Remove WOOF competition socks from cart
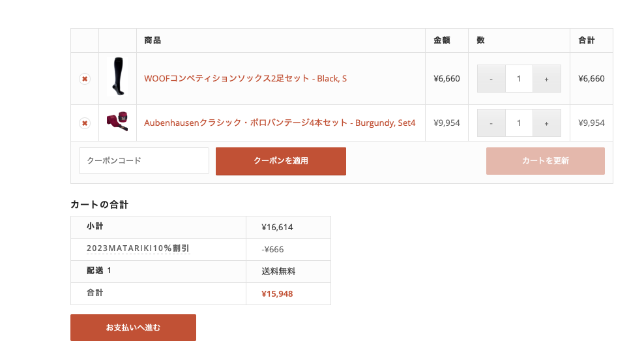 pyautogui.click(x=85, y=79)
